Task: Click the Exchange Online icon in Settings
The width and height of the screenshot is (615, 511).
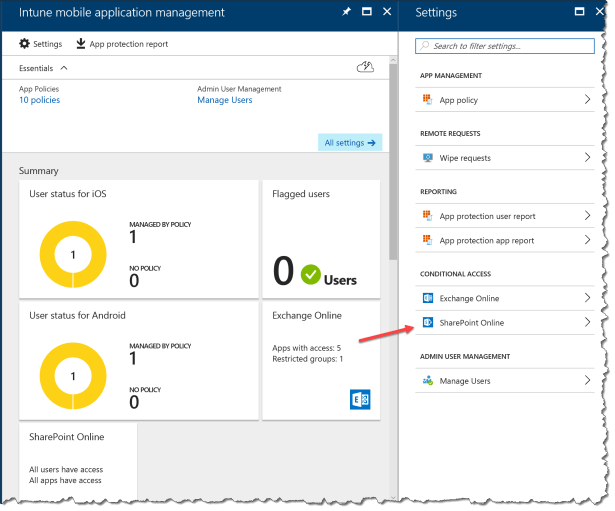Action: (428, 298)
